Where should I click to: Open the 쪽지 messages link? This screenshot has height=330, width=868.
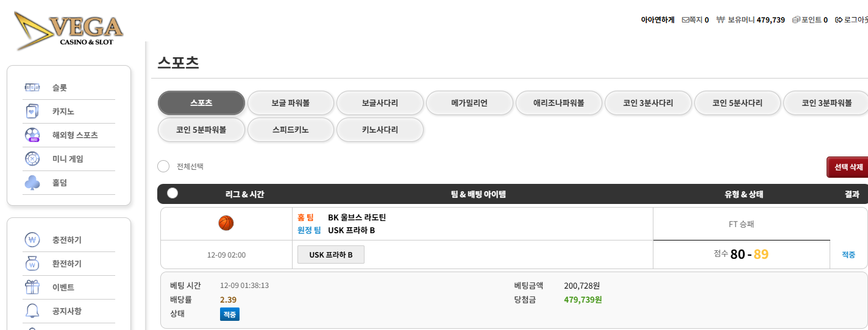coord(695,20)
